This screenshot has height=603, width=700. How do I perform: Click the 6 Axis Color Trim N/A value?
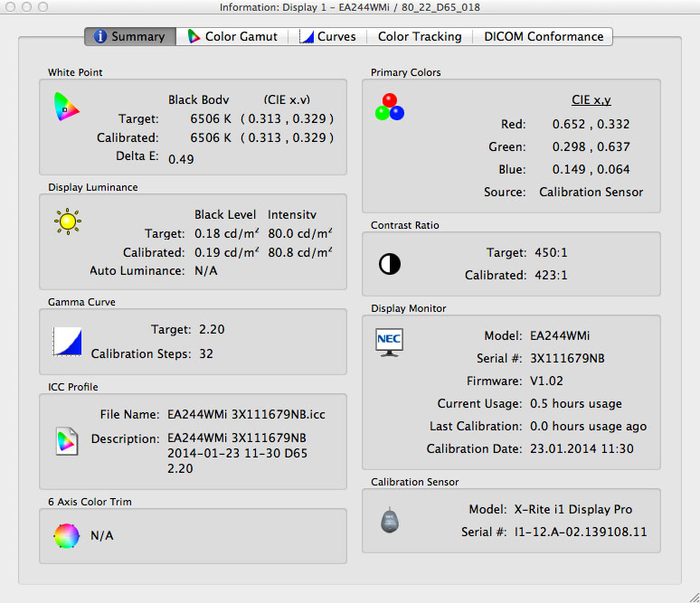point(102,535)
